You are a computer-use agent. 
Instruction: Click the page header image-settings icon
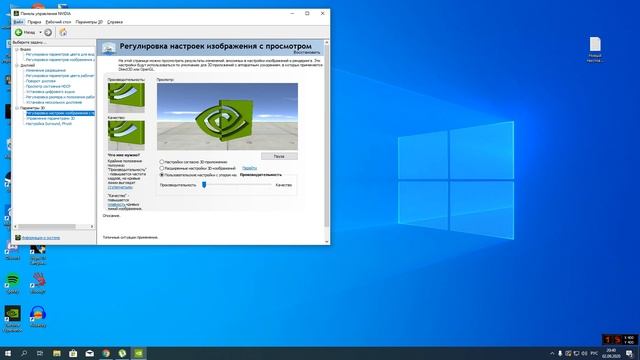coord(109,48)
